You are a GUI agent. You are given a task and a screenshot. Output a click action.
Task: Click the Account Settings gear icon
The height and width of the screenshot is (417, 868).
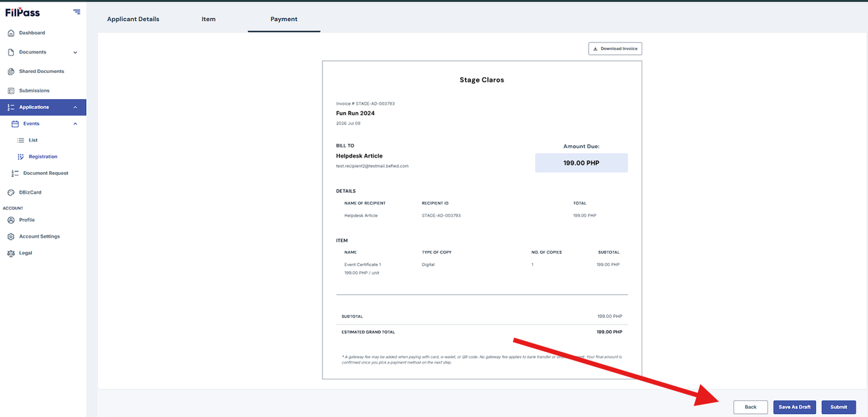click(11, 236)
